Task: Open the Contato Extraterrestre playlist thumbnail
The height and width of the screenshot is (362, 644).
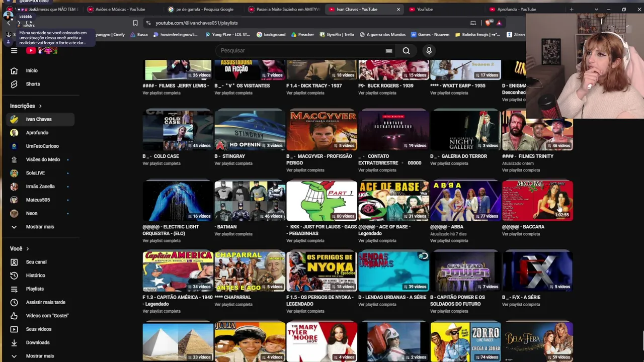Action: pyautogui.click(x=393, y=130)
